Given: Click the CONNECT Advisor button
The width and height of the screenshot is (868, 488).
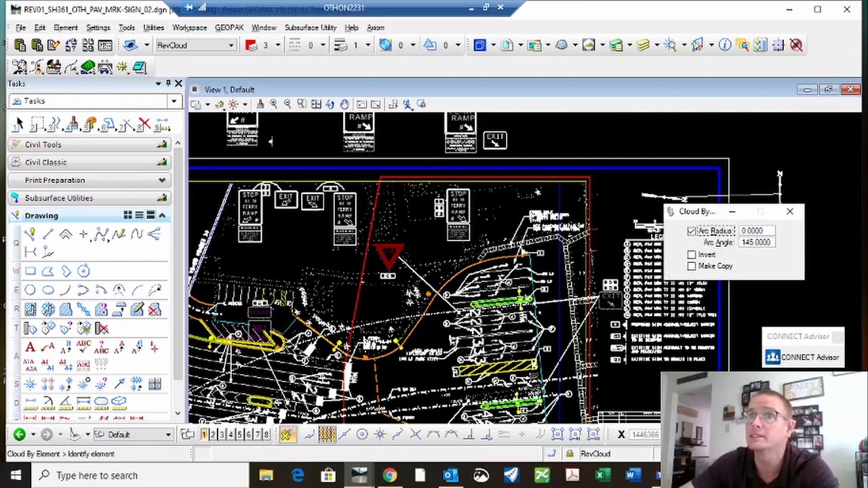Looking at the screenshot, I should [x=803, y=357].
